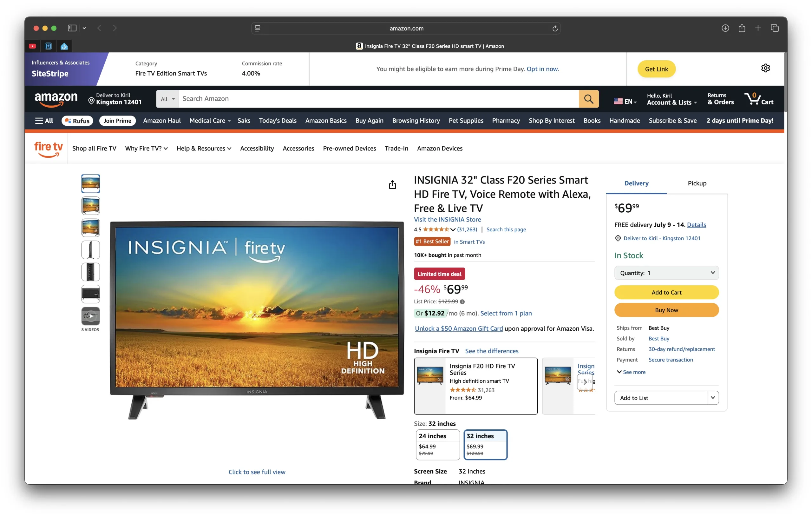Select the TV side-profile thumbnail
This screenshot has width=812, height=517.
tap(90, 250)
